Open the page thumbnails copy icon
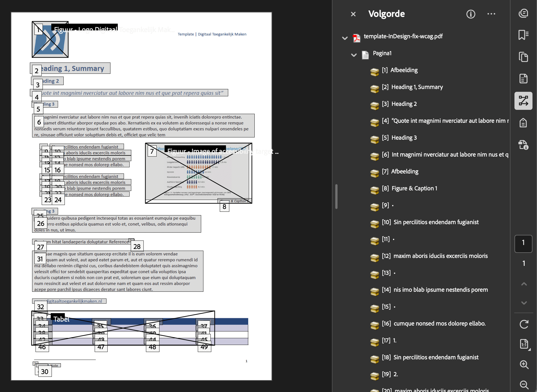Screen dimensions: 537x392 click(523, 57)
